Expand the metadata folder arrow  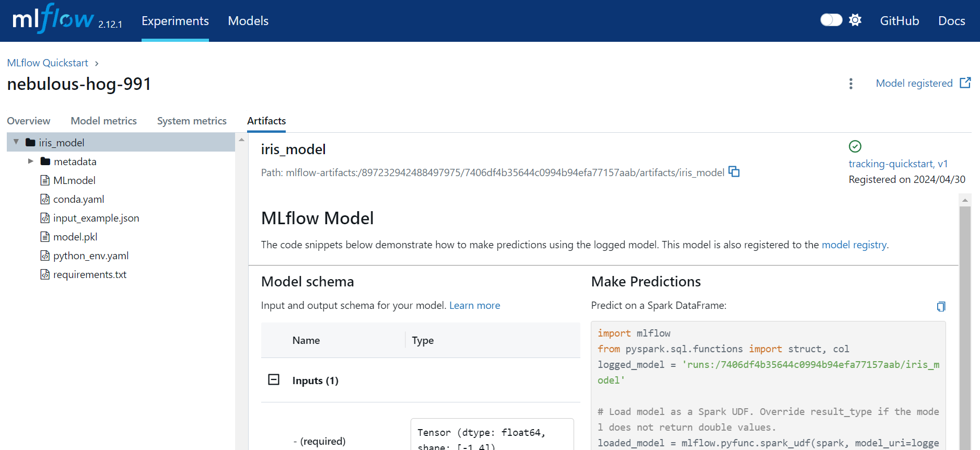pyautogui.click(x=31, y=161)
